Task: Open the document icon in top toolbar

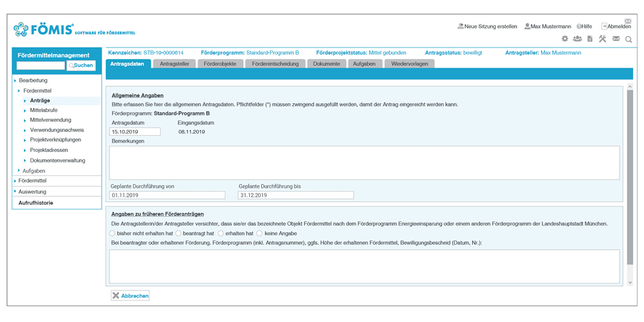Action: 590,39
